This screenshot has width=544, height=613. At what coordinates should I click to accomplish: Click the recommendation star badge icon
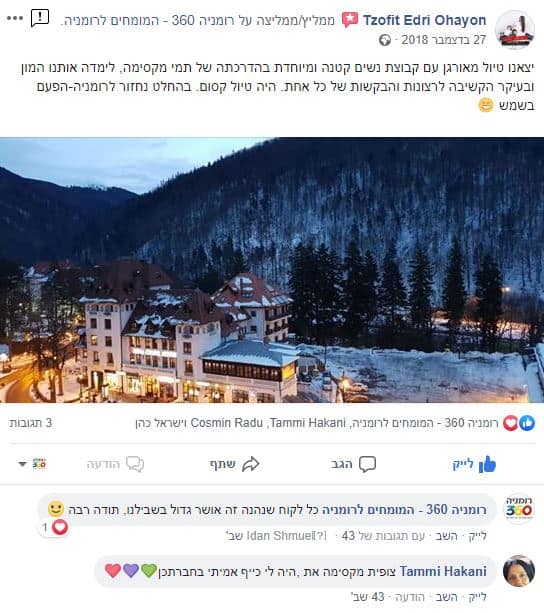349,20
